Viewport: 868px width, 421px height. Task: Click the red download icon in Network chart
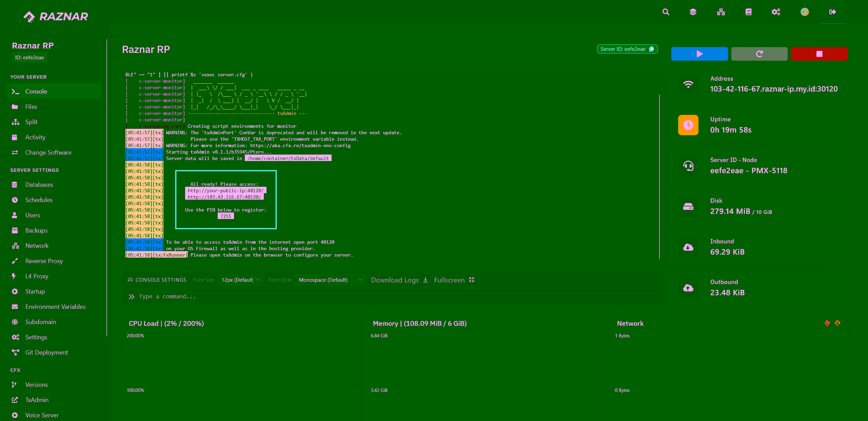point(827,323)
